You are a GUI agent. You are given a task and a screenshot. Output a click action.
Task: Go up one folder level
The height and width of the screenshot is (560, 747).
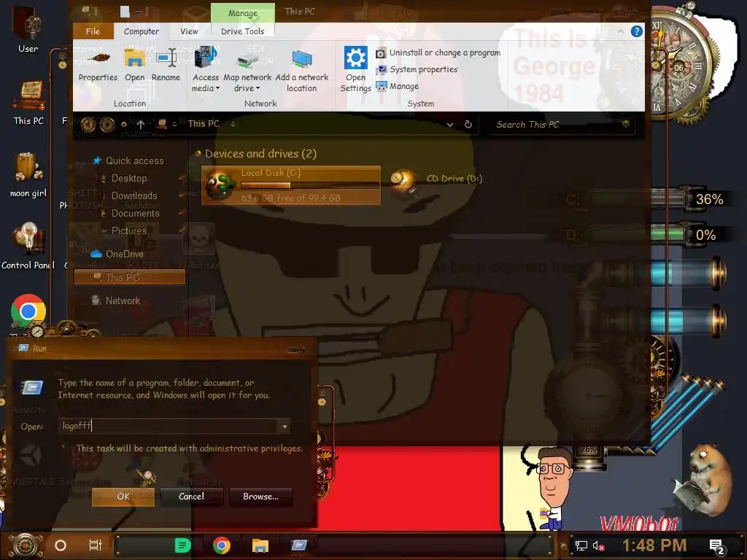pyautogui.click(x=141, y=124)
